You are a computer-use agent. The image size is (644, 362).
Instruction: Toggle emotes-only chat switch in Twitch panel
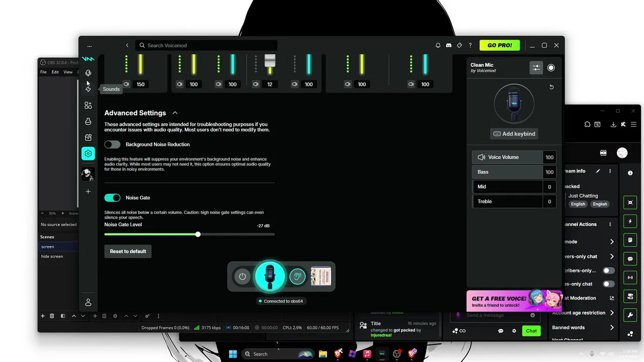click(609, 284)
